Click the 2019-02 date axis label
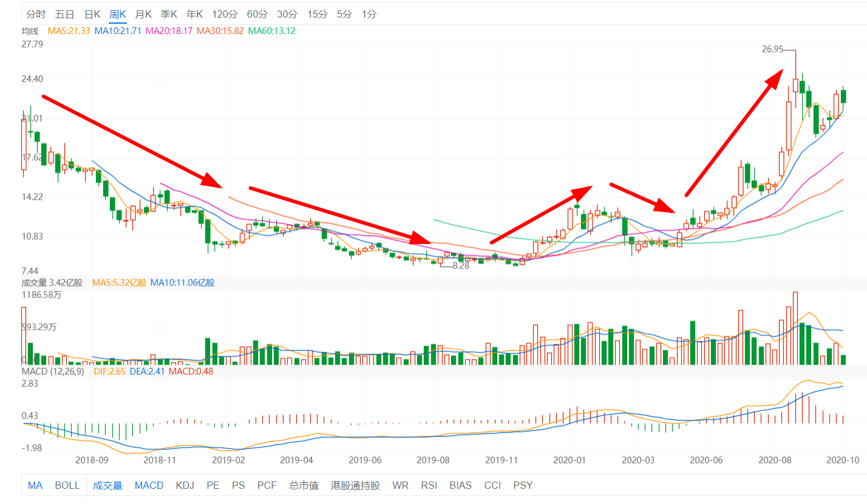 [x=229, y=460]
